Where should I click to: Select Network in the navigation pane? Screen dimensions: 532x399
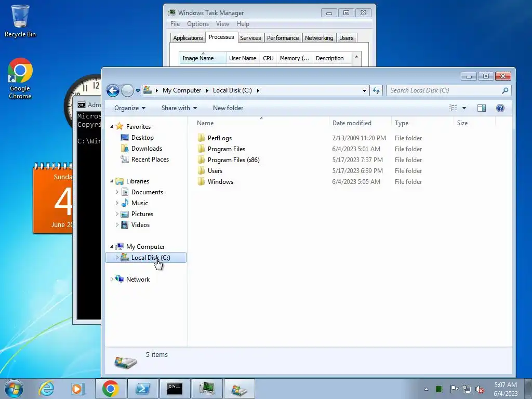pos(138,279)
